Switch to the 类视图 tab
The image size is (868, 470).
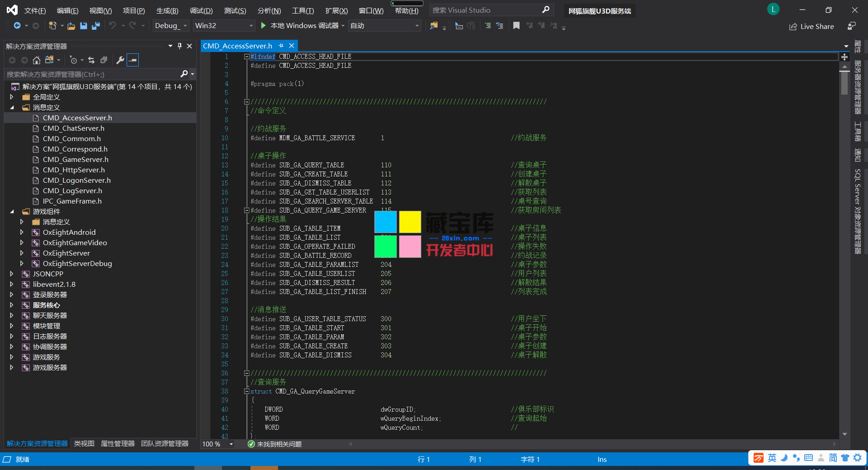(x=84, y=444)
